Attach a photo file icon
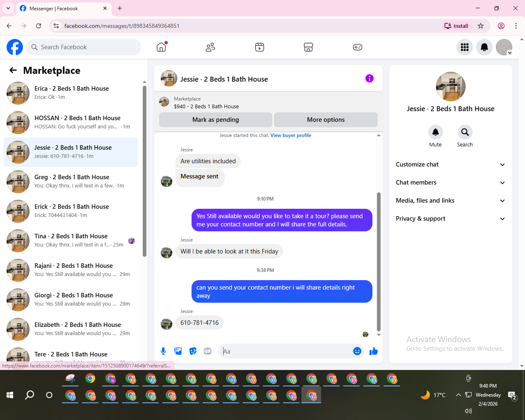 click(x=178, y=351)
